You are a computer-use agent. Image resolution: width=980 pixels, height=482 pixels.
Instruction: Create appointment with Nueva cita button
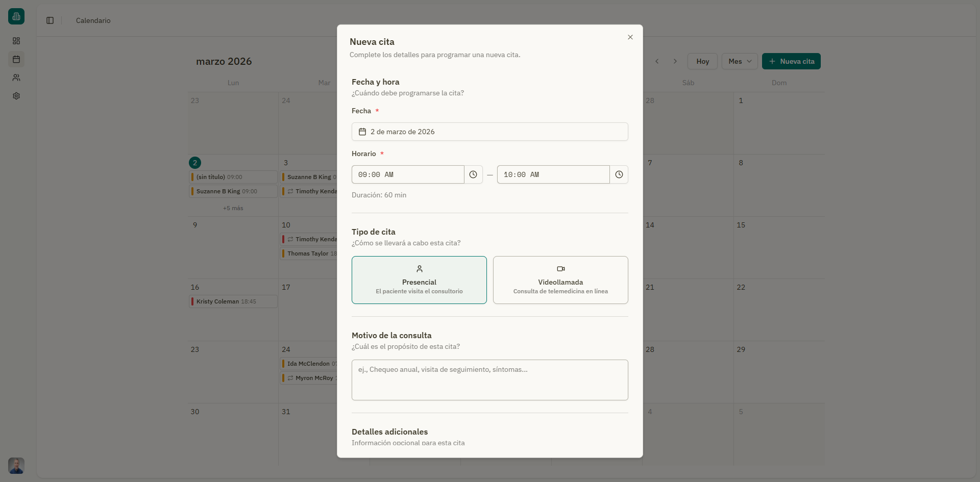coord(791,61)
